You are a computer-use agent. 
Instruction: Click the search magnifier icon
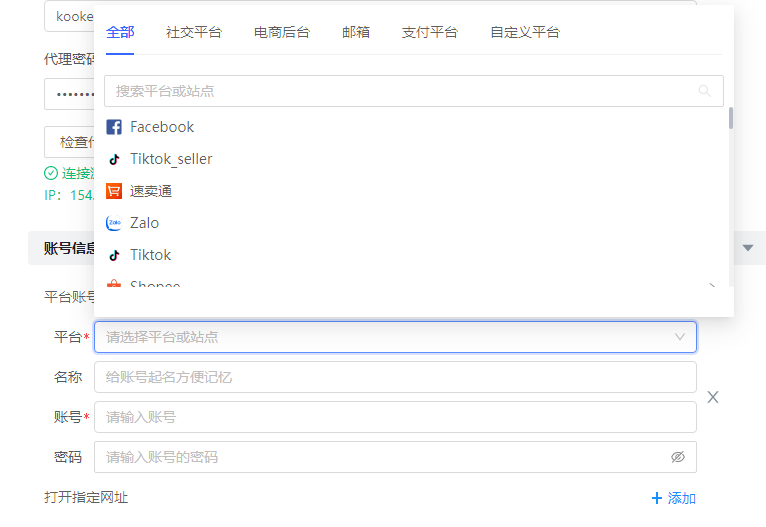pyautogui.click(x=704, y=91)
